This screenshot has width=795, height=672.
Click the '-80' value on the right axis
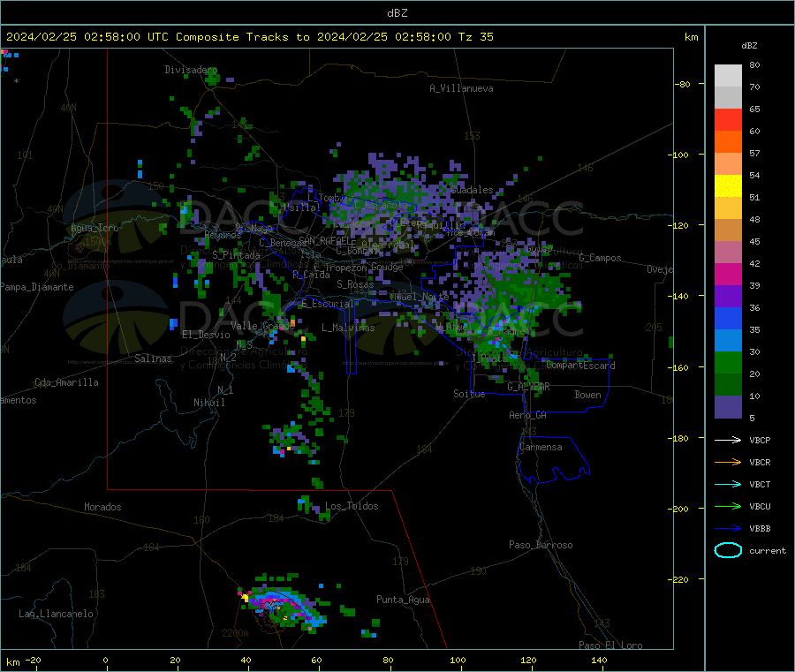tap(682, 84)
